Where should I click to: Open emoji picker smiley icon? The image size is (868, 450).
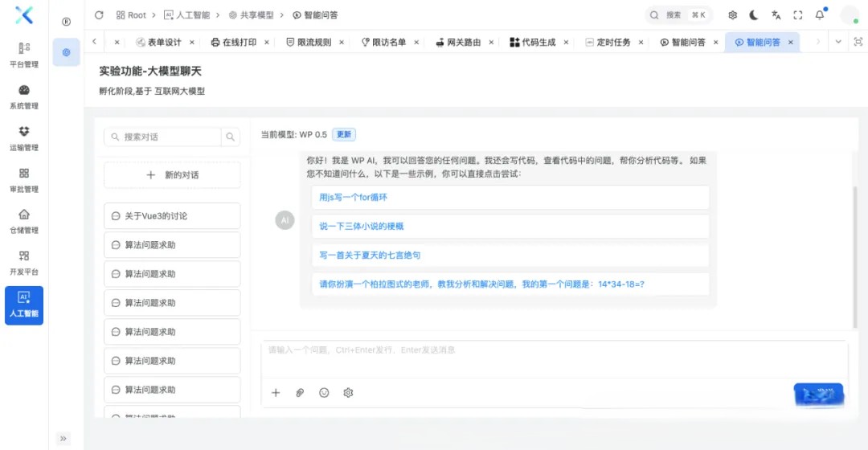pos(324,392)
